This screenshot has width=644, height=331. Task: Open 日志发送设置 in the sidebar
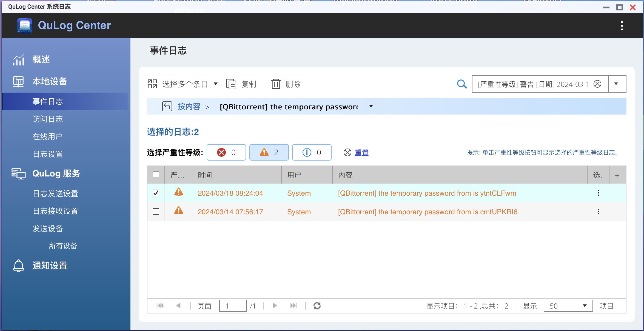pyautogui.click(x=55, y=193)
